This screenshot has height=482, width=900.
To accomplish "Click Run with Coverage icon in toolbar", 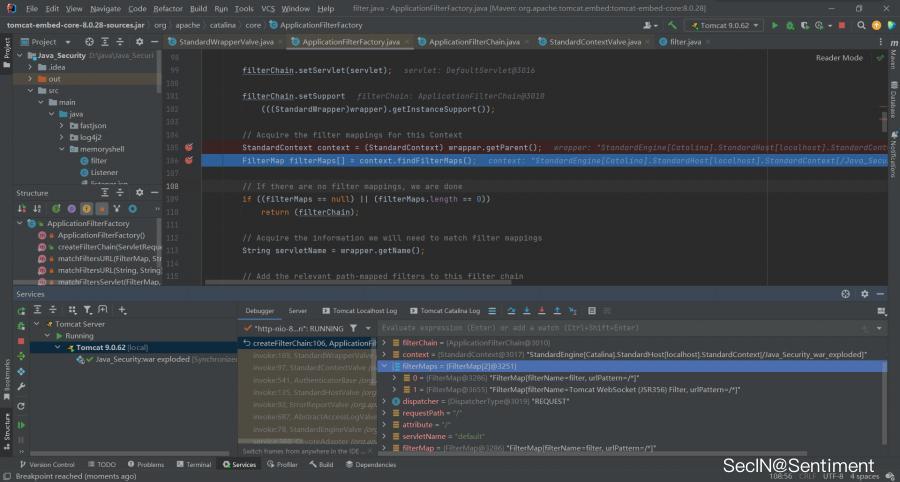I will coord(805,25).
